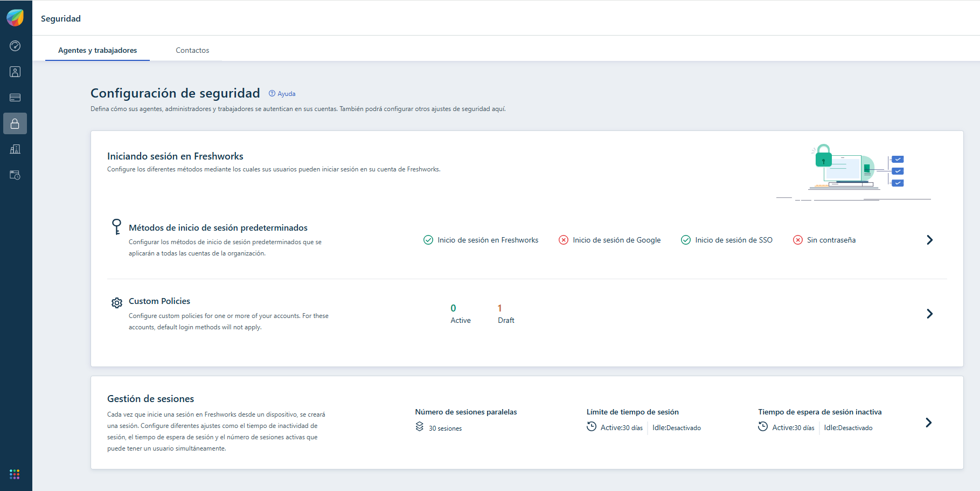Viewport: 980px width, 491px height.
Task: Open the organization building icon in sidebar
Action: pyautogui.click(x=15, y=149)
